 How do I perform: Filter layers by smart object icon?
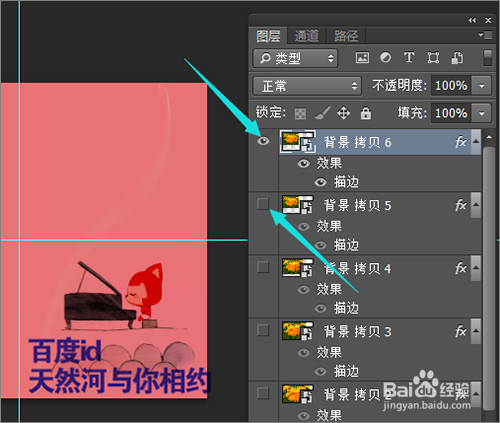point(457,58)
